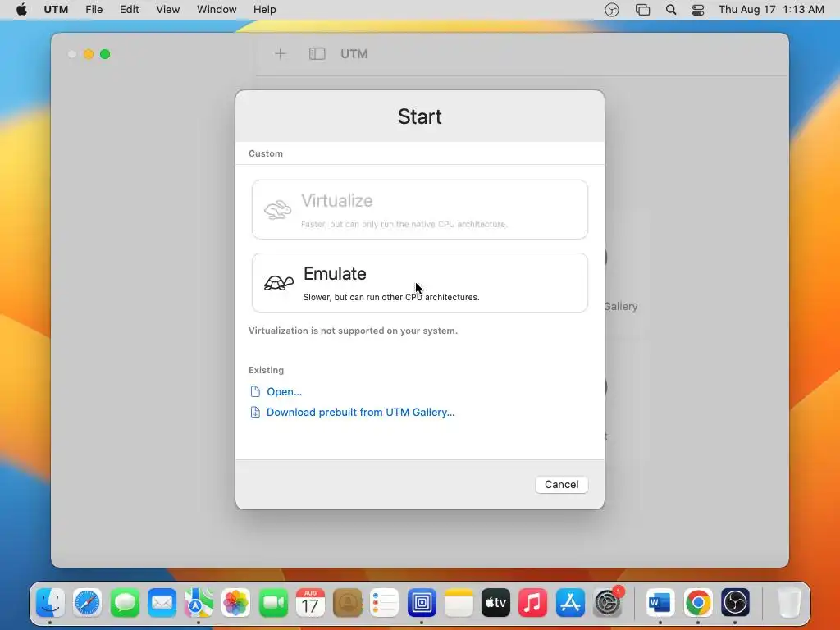Open Reminders from the Dock
The height and width of the screenshot is (630, 840).
pyautogui.click(x=385, y=603)
